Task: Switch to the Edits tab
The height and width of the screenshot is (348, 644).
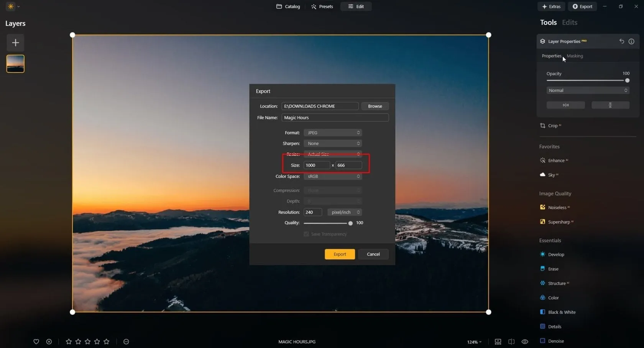Action: (x=569, y=22)
